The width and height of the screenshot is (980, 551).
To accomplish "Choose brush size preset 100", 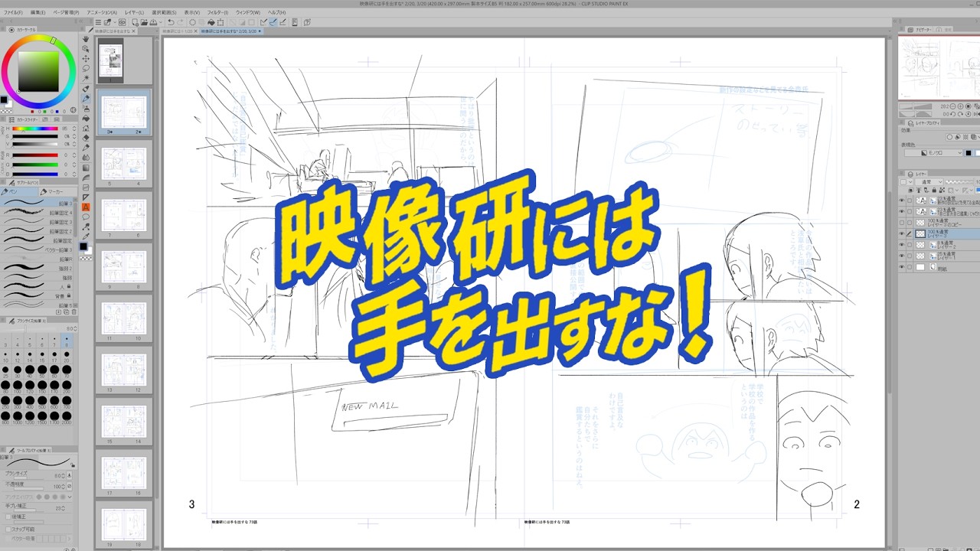I will [18, 386].
